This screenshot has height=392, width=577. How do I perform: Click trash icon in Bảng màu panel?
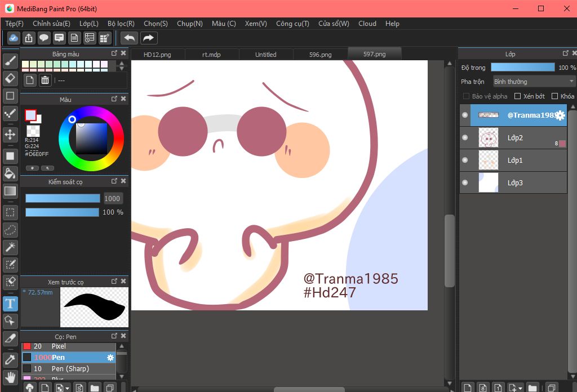[45, 80]
